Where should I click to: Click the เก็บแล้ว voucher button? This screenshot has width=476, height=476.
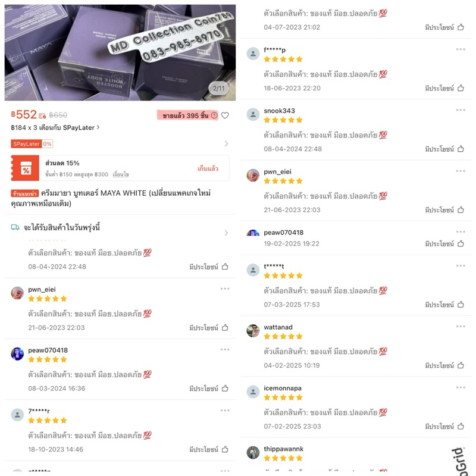pyautogui.click(x=208, y=168)
